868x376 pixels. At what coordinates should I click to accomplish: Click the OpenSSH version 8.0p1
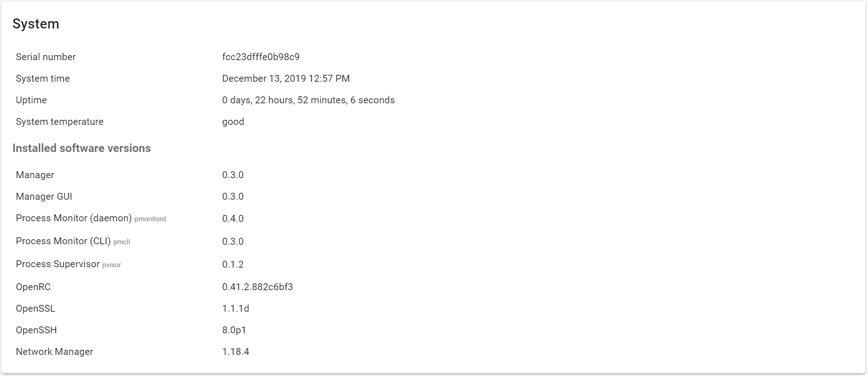pyautogui.click(x=234, y=330)
